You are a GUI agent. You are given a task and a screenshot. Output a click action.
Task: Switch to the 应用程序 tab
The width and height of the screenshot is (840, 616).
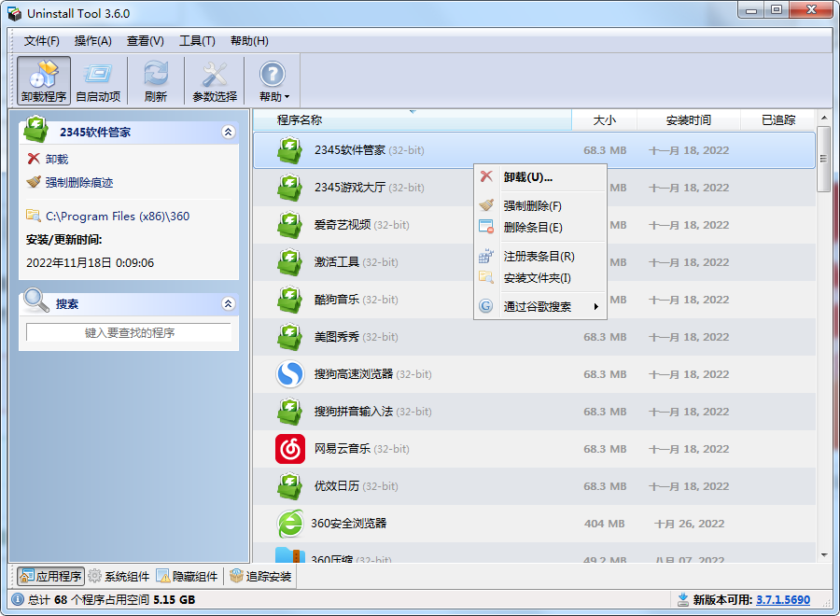click(51, 577)
